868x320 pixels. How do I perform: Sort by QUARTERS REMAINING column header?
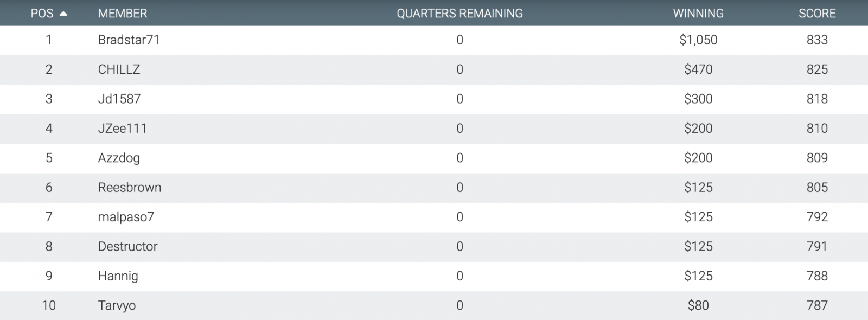[x=459, y=14]
